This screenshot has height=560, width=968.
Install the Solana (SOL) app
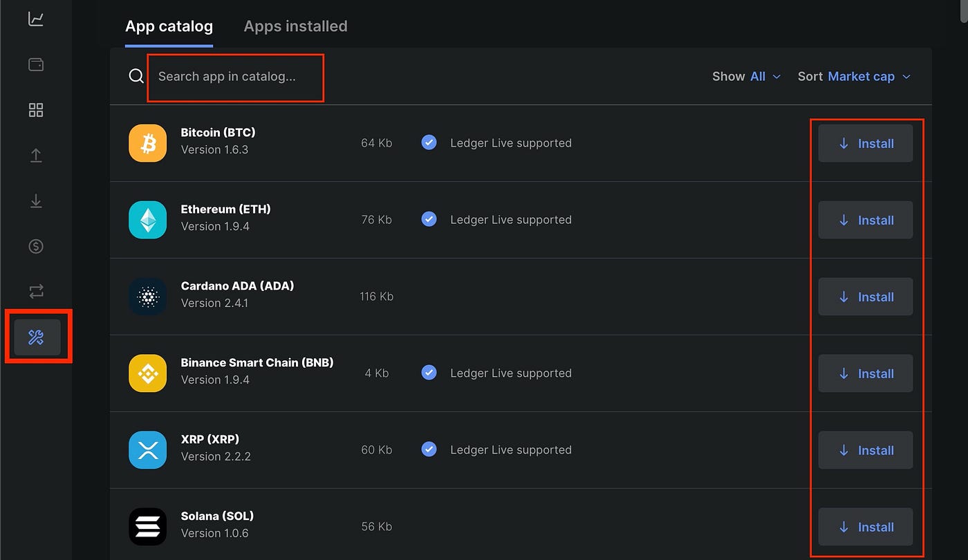tap(866, 527)
